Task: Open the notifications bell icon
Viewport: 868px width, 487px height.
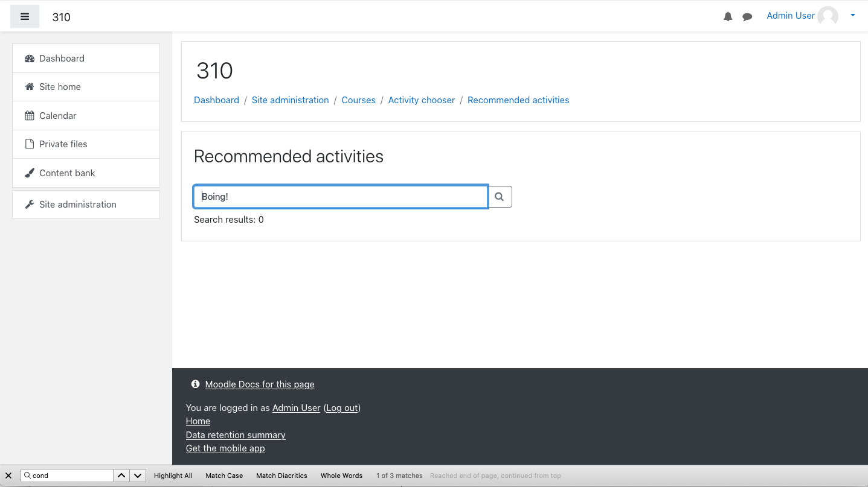Action: [728, 17]
